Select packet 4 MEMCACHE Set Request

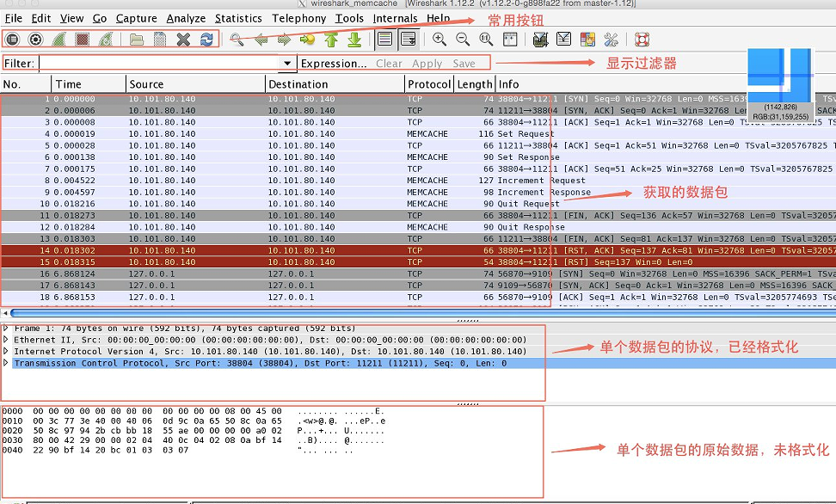(418, 134)
